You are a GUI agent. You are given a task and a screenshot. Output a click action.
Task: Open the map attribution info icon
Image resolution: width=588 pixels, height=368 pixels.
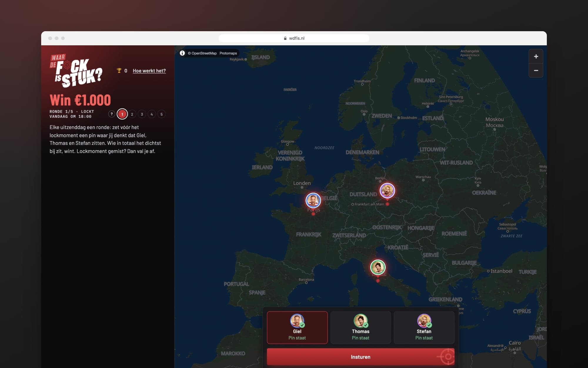182,53
